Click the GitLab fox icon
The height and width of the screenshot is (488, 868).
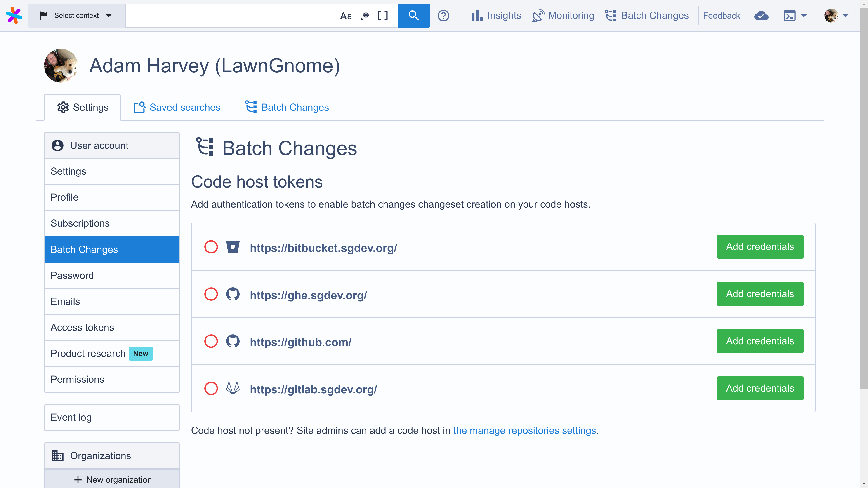233,388
